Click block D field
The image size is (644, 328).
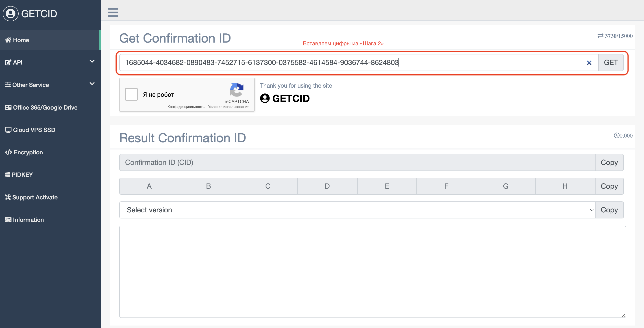point(327,186)
